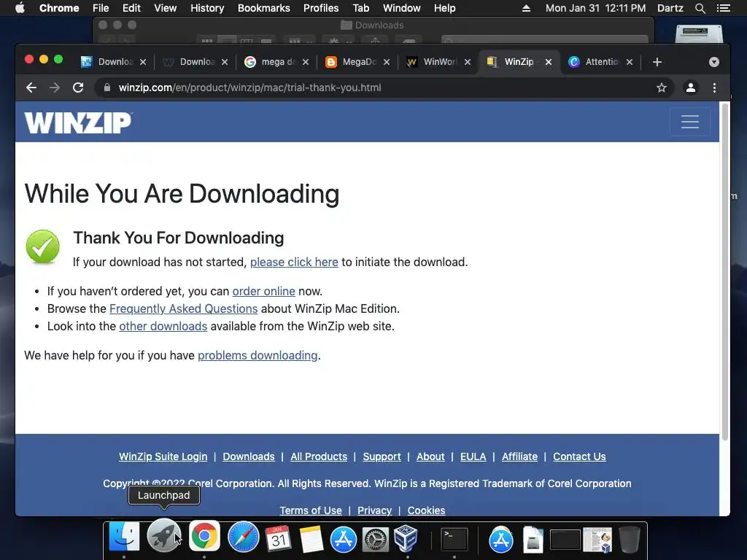
Task: Open the Privacy footer link
Action: [374, 510]
